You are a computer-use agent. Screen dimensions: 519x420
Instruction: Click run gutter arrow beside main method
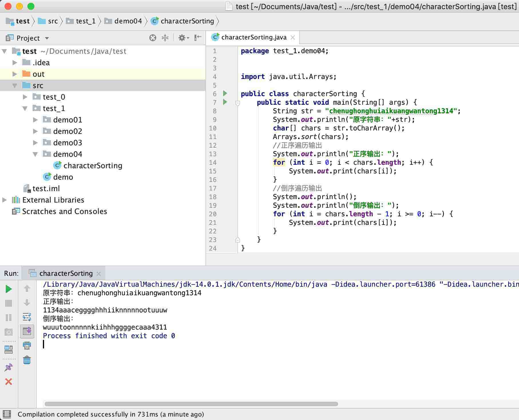225,102
